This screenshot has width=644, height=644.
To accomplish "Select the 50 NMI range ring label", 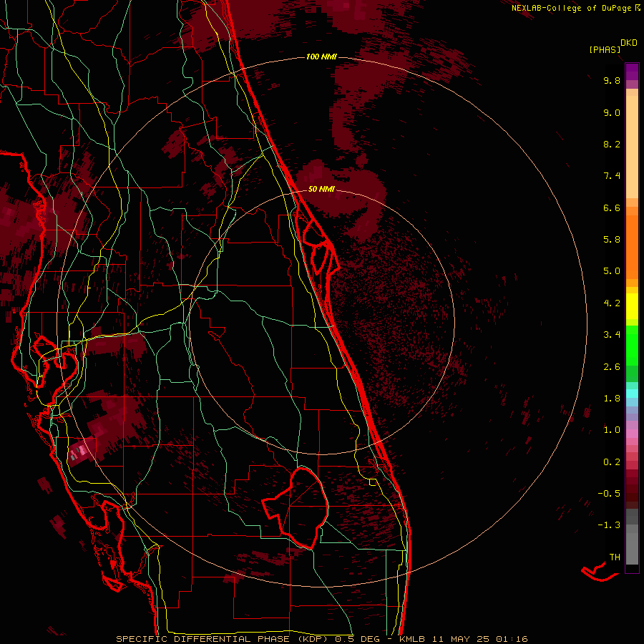I will point(321,190).
